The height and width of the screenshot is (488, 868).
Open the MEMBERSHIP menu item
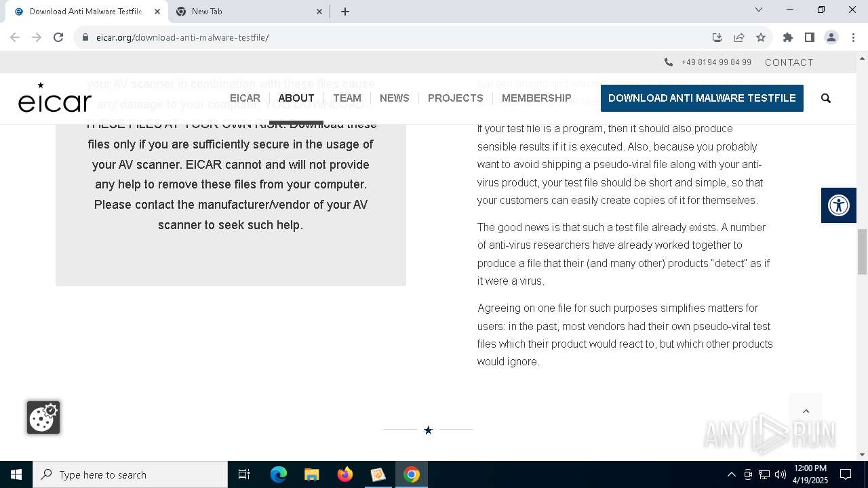point(536,98)
